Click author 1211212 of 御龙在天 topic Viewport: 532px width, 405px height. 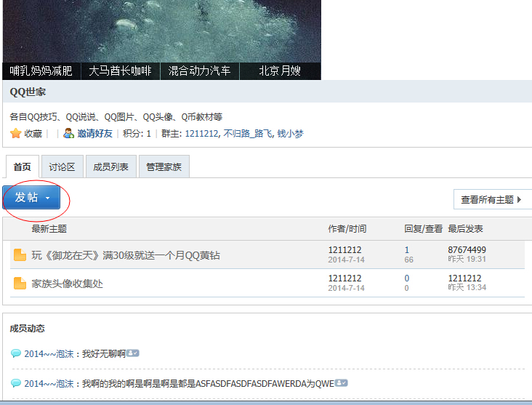[344, 250]
